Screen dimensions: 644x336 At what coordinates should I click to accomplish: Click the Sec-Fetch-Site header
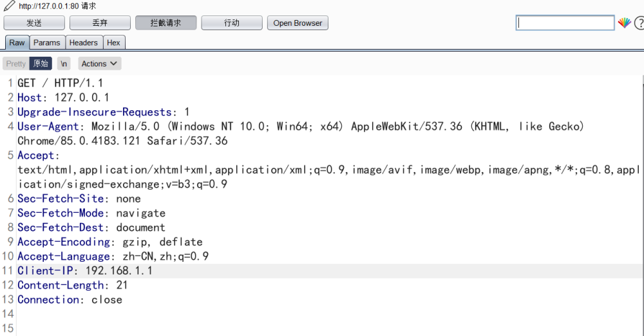(x=79, y=199)
